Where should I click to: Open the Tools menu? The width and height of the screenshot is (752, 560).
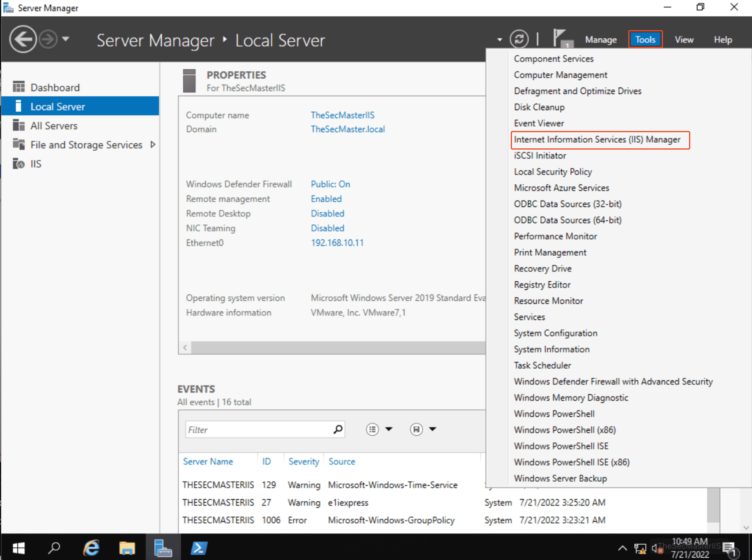pyautogui.click(x=645, y=40)
